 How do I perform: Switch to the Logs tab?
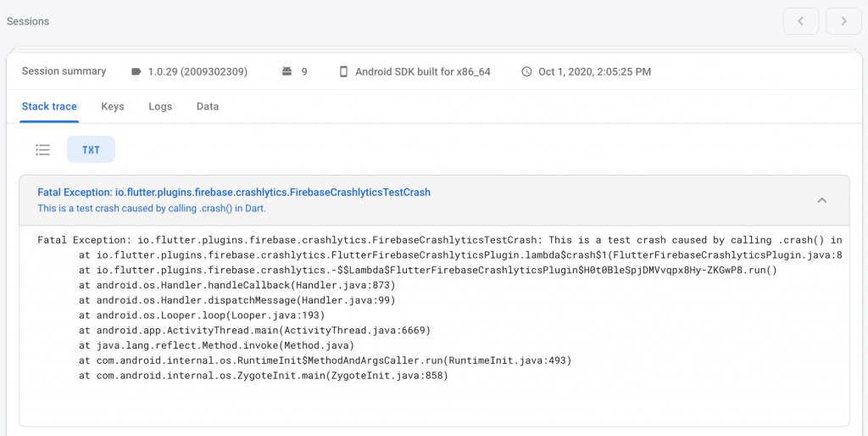(160, 106)
